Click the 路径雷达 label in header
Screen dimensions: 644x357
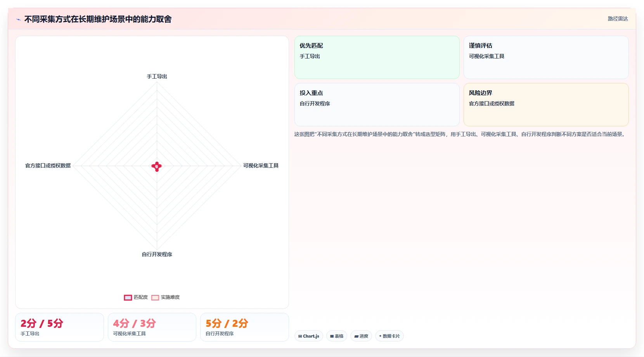pyautogui.click(x=618, y=19)
